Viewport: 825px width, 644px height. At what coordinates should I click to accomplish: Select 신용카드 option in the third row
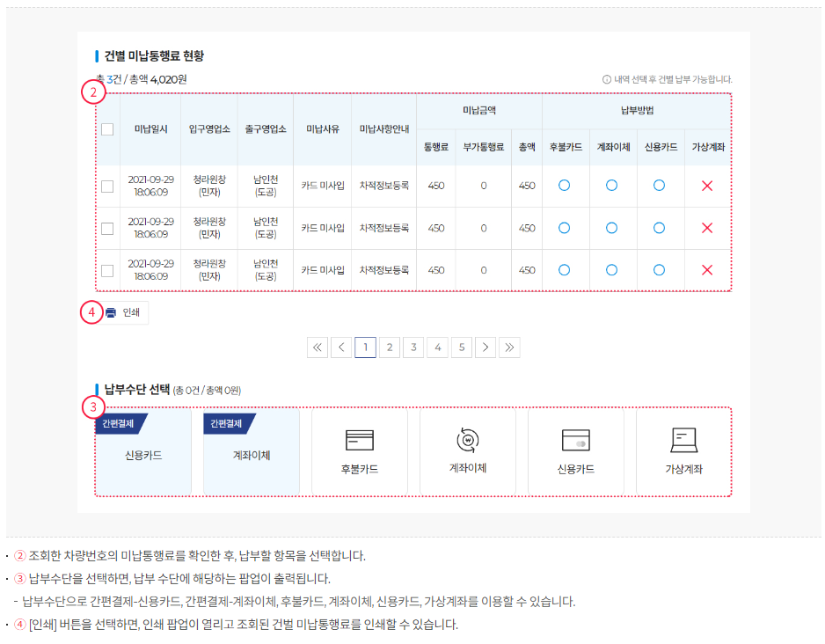pyautogui.click(x=660, y=270)
